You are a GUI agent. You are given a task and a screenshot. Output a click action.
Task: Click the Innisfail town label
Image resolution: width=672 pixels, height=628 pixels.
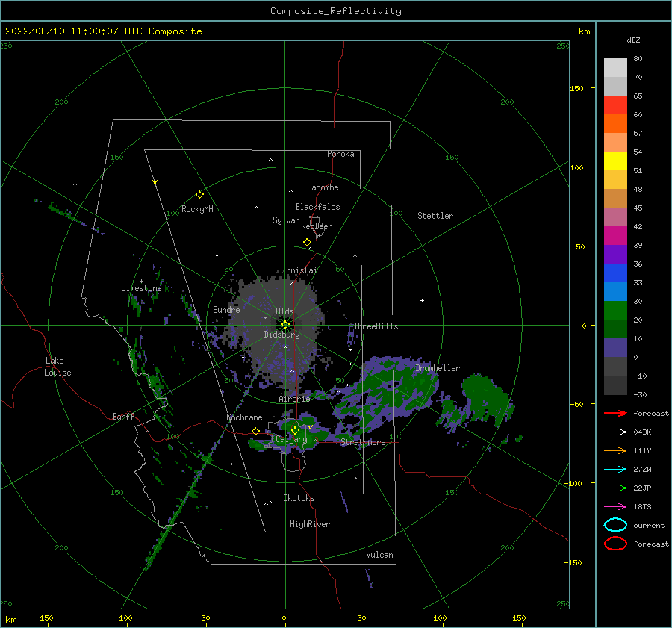302,270
